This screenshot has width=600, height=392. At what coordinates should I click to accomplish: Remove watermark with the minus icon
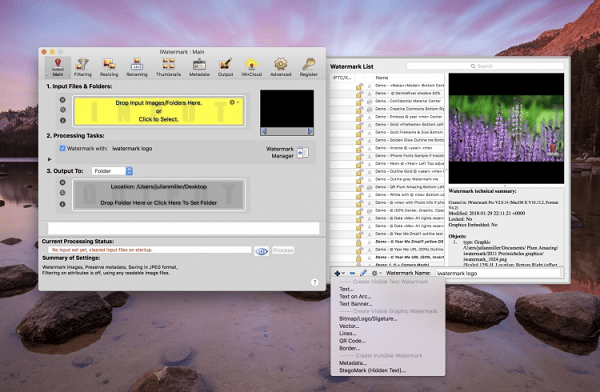[352, 273]
